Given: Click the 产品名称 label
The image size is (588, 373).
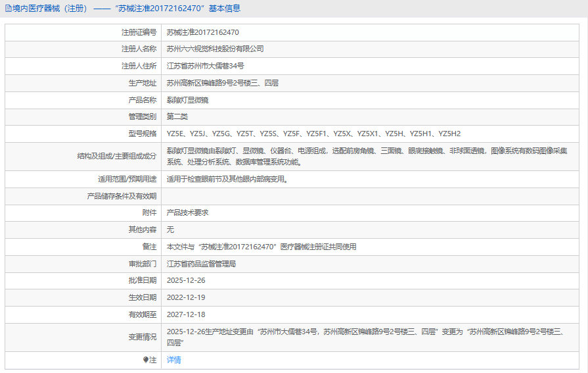Looking at the screenshot, I should click(x=143, y=100).
